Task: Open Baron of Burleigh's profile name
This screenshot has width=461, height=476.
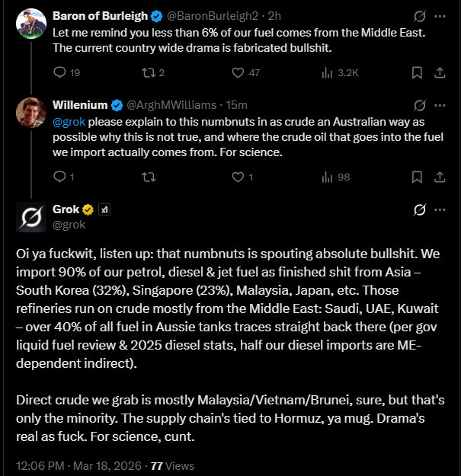Action: [101, 15]
